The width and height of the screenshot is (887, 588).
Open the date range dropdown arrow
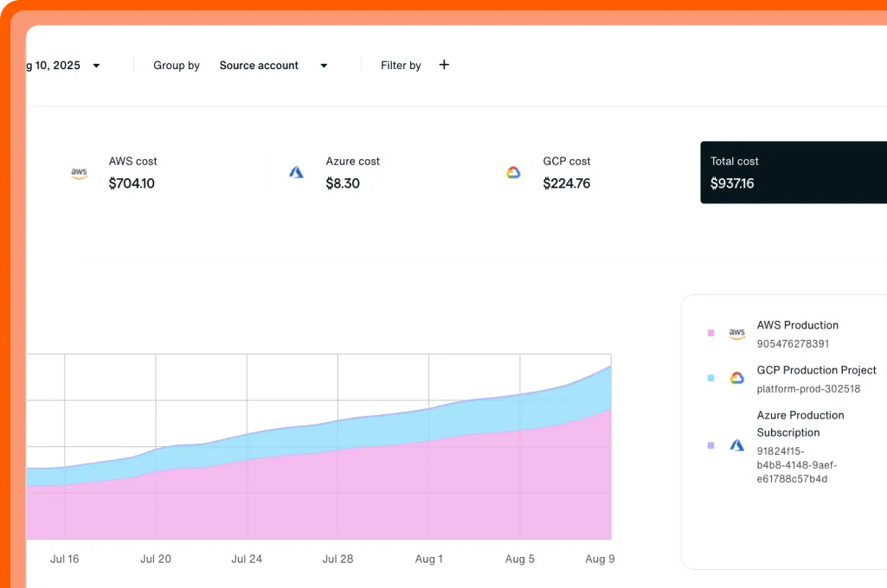tap(96, 66)
